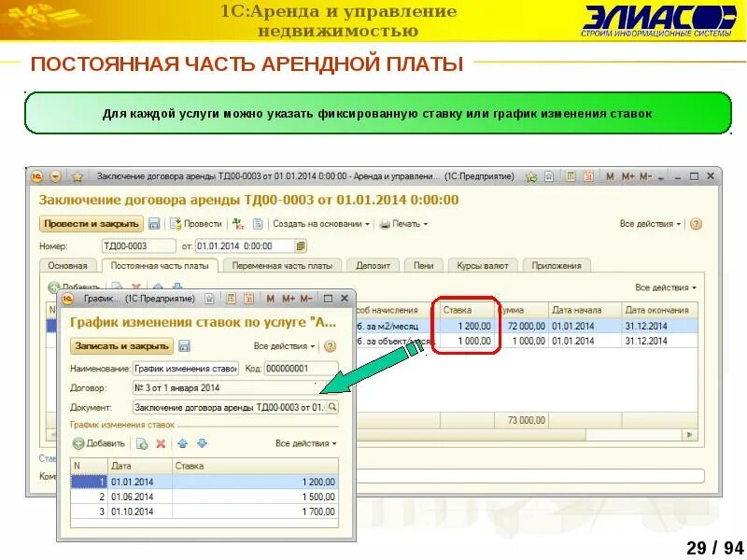747x560 pixels.
Task: Click the favorites star icon in main title bar
Action: click(78, 176)
